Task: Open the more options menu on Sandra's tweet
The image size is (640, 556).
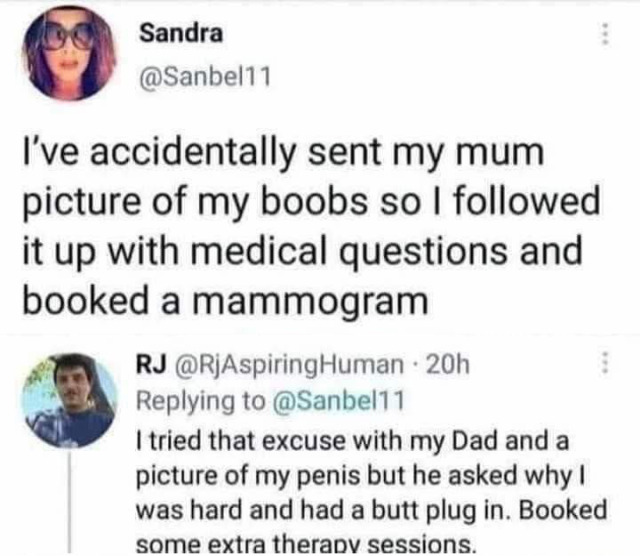Action: click(x=602, y=36)
